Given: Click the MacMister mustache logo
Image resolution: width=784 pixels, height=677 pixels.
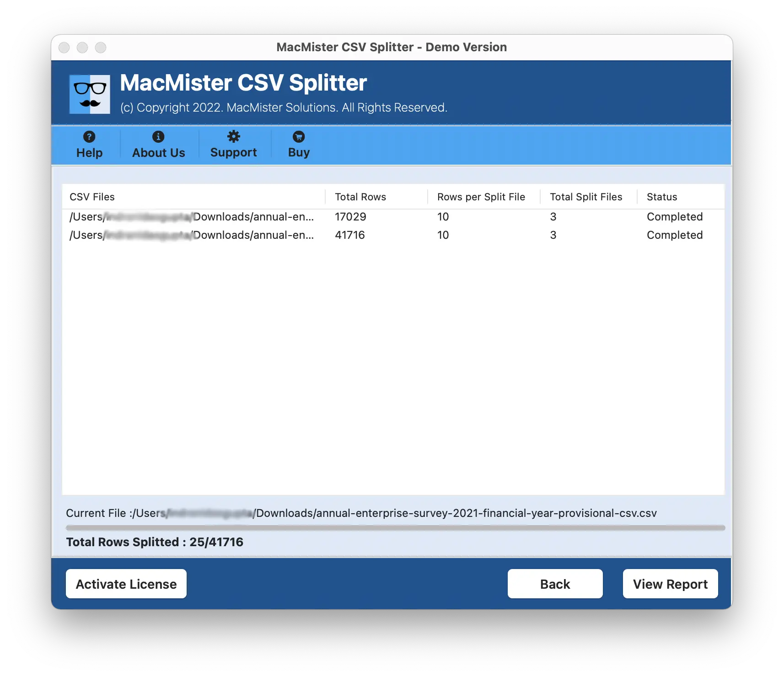Looking at the screenshot, I should 90,94.
